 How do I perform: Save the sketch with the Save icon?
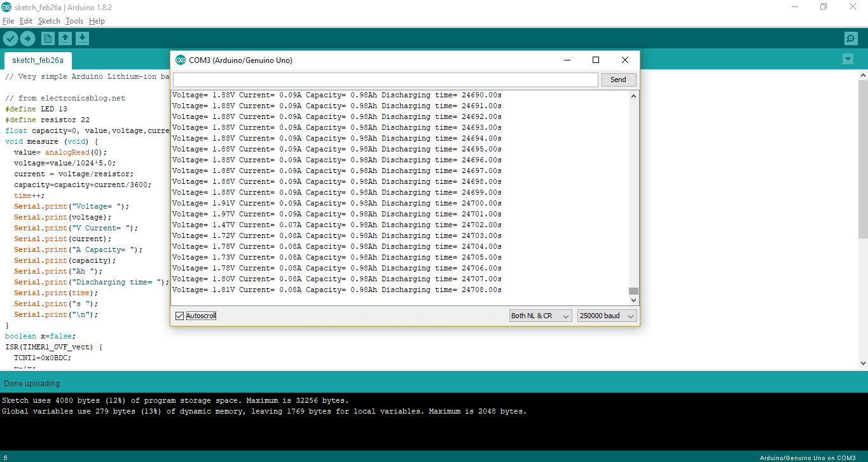[82, 39]
